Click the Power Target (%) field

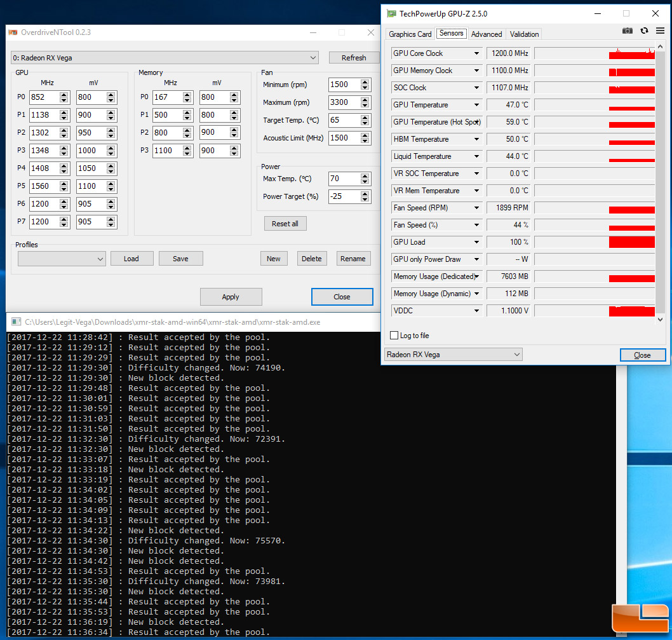(344, 196)
